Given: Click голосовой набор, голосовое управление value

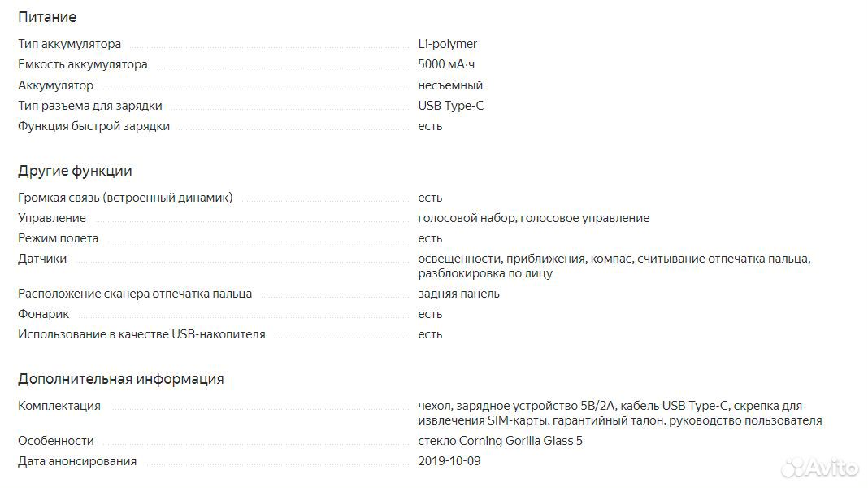Looking at the screenshot, I should [534, 218].
